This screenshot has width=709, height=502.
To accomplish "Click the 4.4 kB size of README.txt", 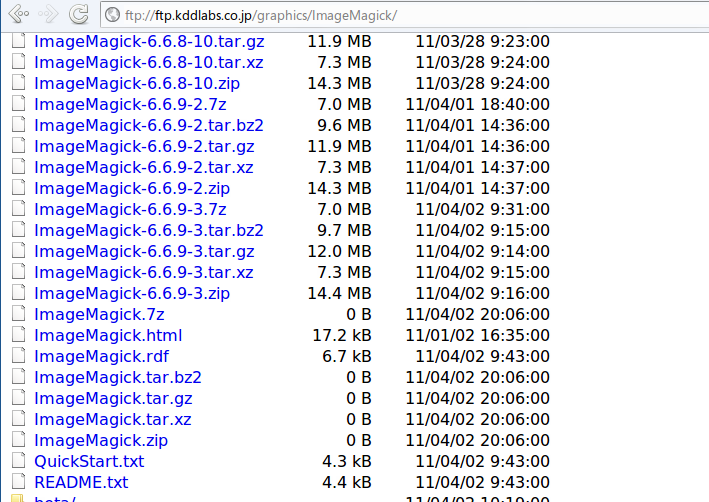I will [347, 483].
